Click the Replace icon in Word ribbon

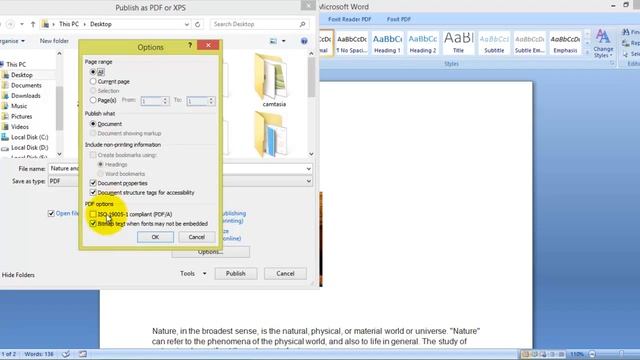(626, 43)
